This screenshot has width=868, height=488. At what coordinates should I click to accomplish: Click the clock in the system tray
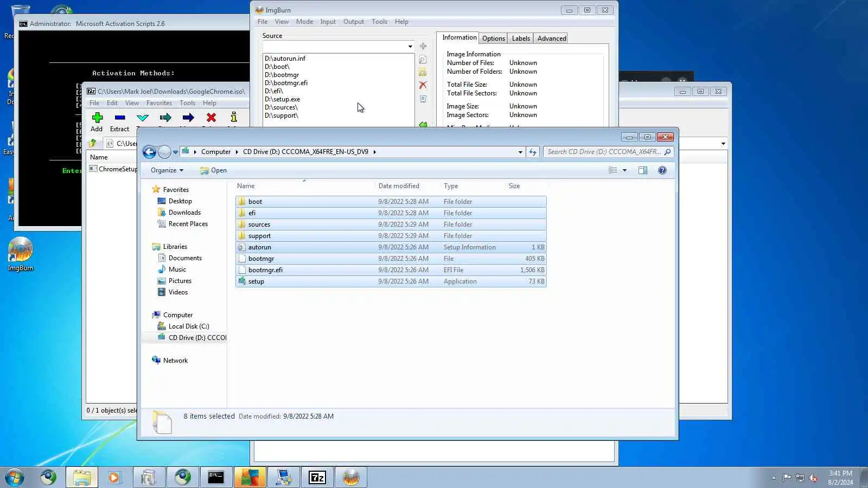click(840, 478)
